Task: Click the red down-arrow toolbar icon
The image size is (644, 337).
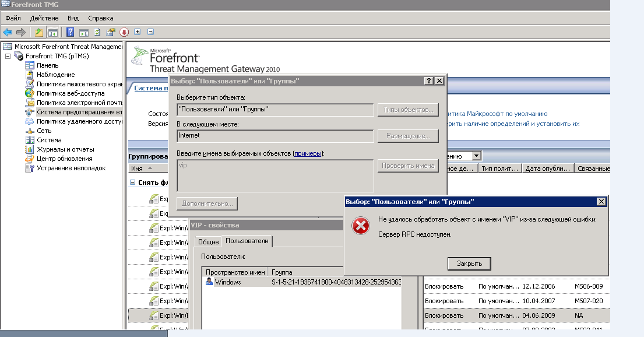Action: (x=124, y=32)
